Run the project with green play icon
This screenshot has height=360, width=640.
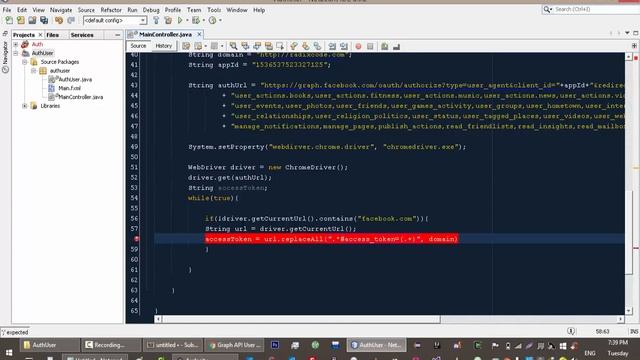180,20
